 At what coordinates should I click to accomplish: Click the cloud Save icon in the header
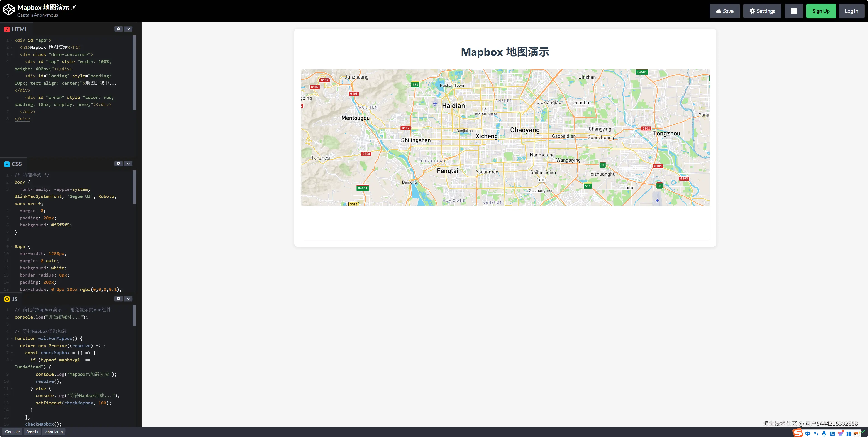[719, 11]
